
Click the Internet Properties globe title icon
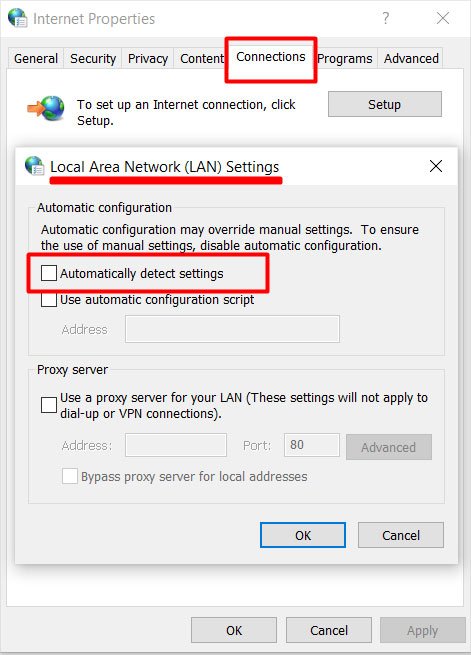click(18, 18)
